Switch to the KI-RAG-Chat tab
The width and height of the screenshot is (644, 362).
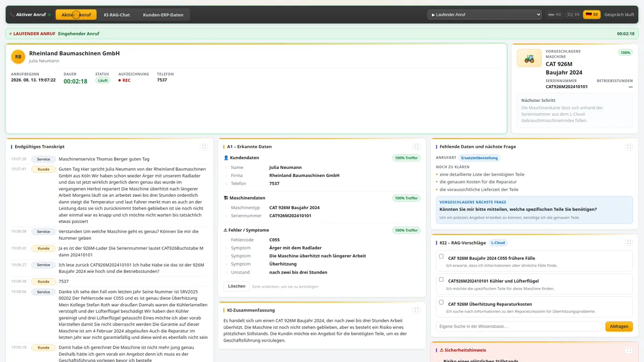click(116, 15)
